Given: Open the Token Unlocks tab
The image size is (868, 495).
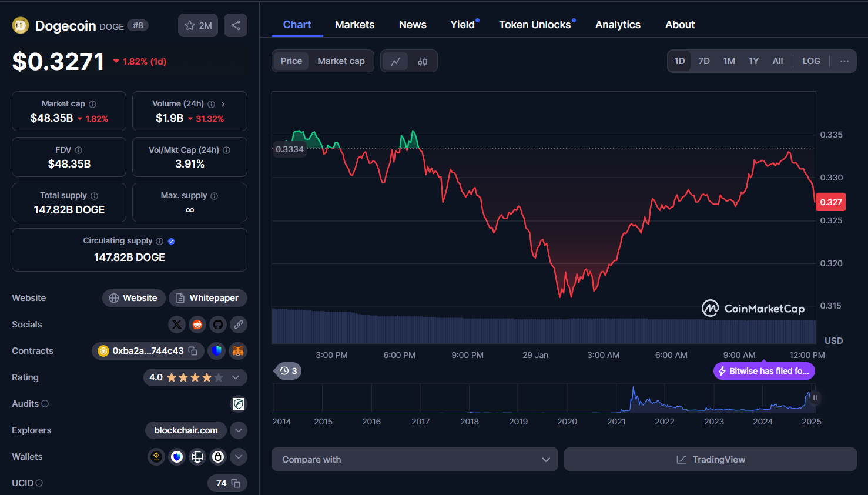Looking at the screenshot, I should (535, 24).
